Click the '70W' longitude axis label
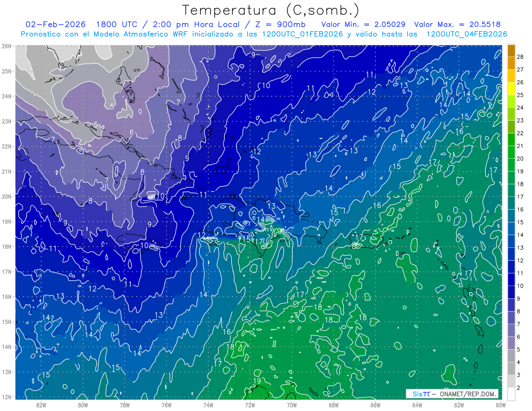This screenshot has width=532, height=411. coord(292,404)
